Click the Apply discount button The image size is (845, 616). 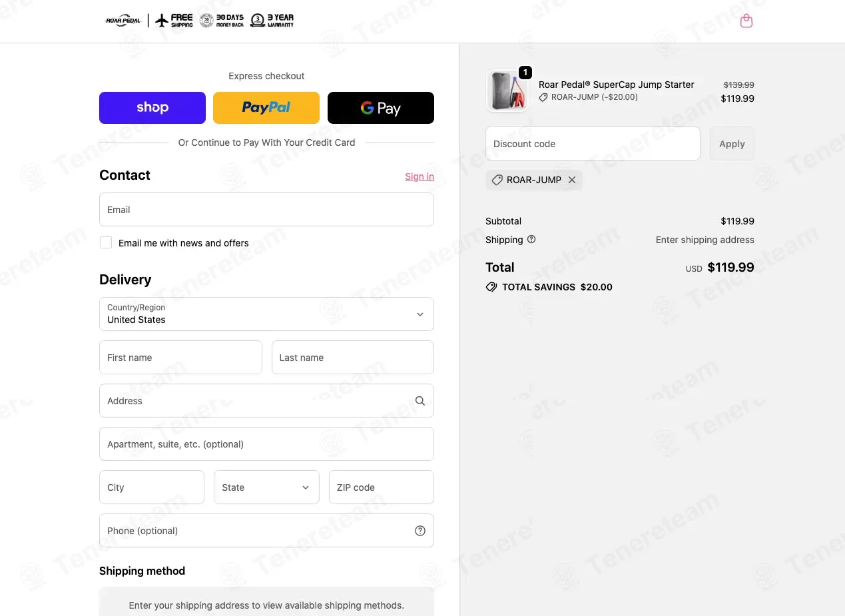tap(732, 144)
